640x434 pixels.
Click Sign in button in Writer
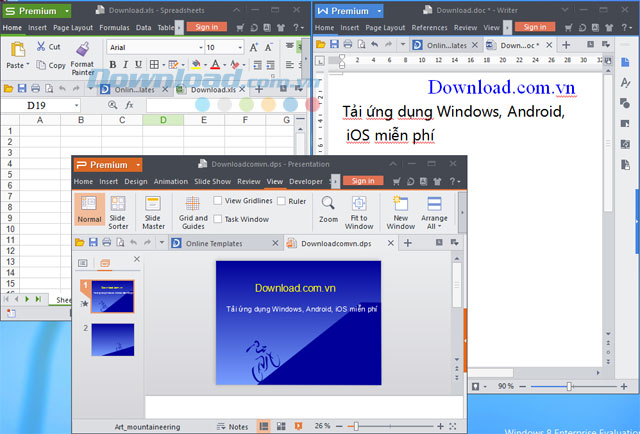coord(535,27)
